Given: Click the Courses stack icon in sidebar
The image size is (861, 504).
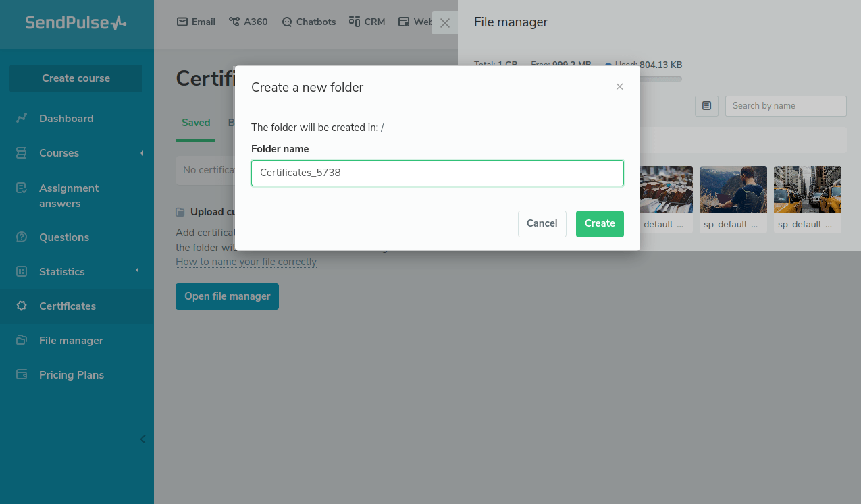Looking at the screenshot, I should point(22,152).
